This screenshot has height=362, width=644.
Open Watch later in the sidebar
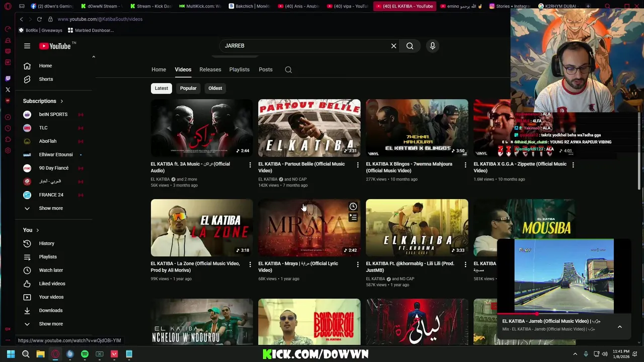[x=50, y=270]
